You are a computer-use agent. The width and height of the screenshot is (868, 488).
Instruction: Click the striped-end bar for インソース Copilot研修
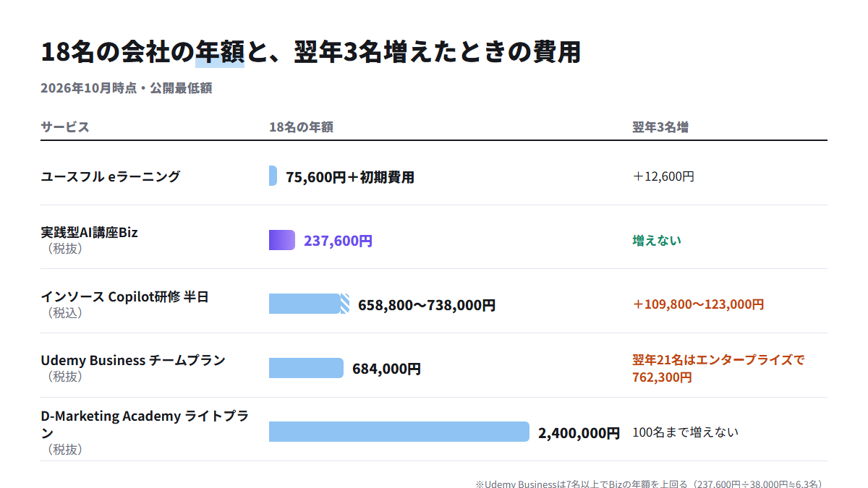click(309, 304)
